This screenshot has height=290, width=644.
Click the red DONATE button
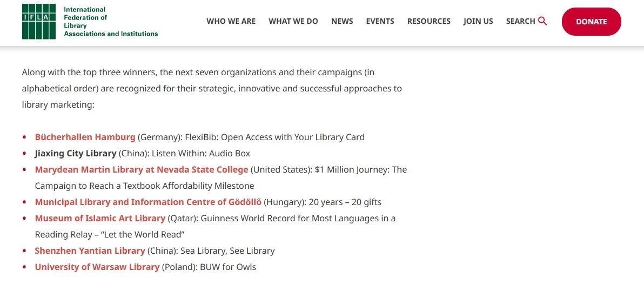tap(592, 22)
